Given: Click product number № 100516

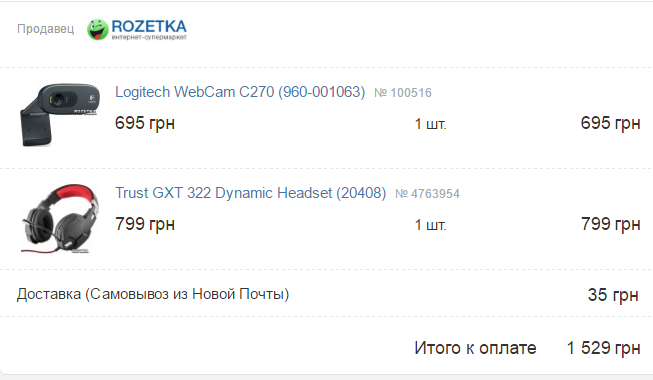Looking at the screenshot, I should coord(403,92).
